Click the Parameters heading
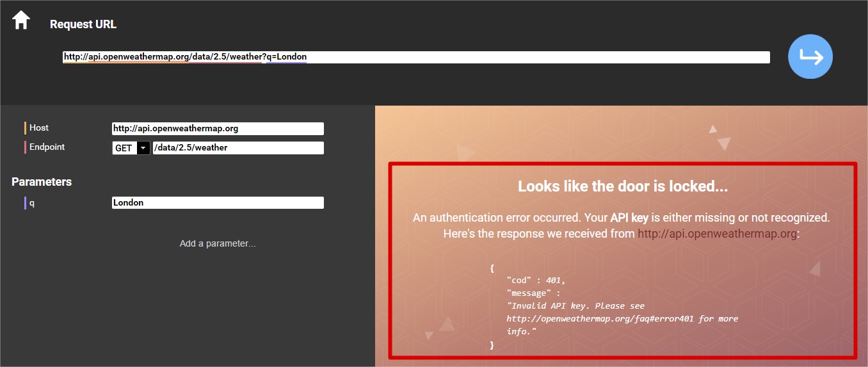Viewport: 868px width, 367px height. (x=42, y=182)
